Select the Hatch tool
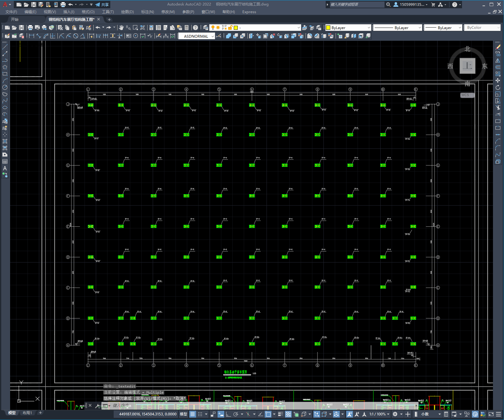Viewport: 504px width, 420px height. click(x=5, y=141)
